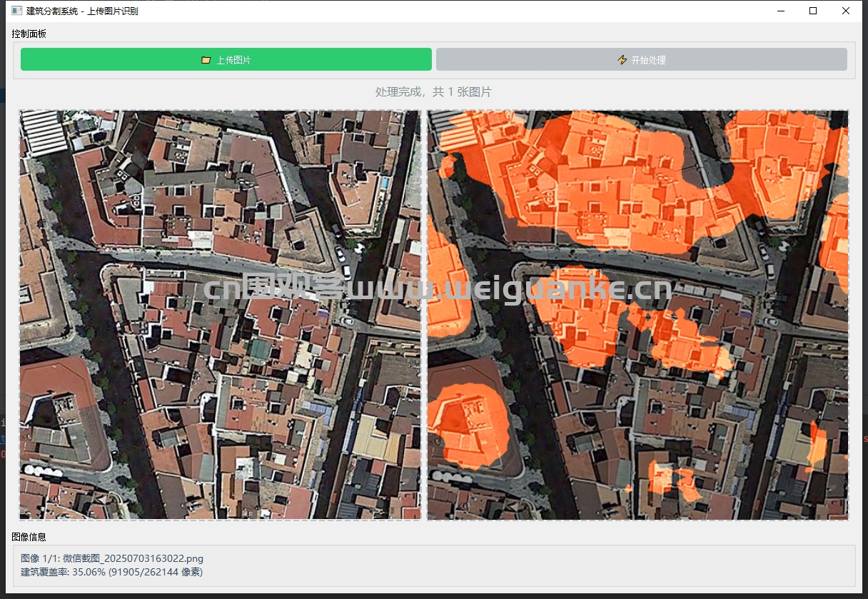Close the 建筑分割系统 window
Screen dimensions: 868x599
846,11
